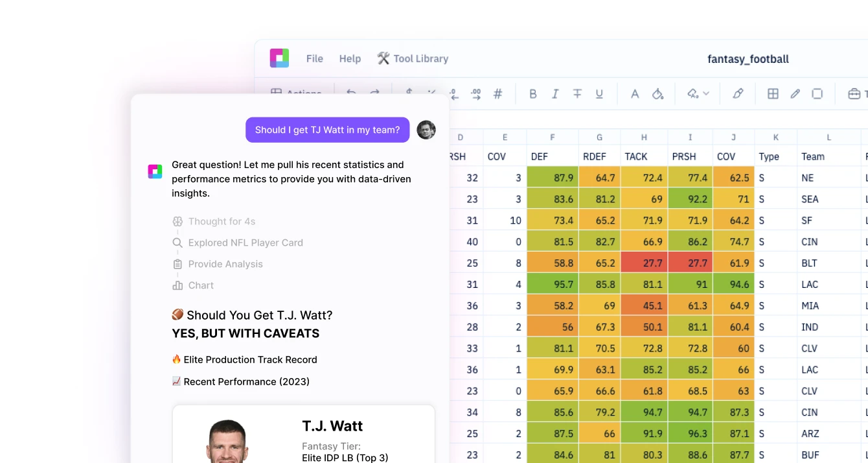Screen dimensions: 868x463
Task: Click the pencil border-draw icon
Action: [795, 94]
